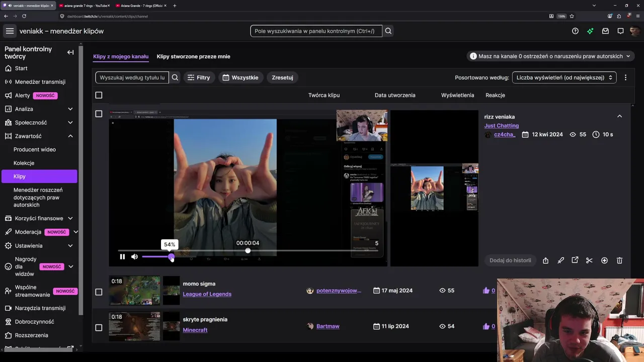This screenshot has height=362, width=644.
Task: Open the Filtry filter button
Action: point(199,77)
